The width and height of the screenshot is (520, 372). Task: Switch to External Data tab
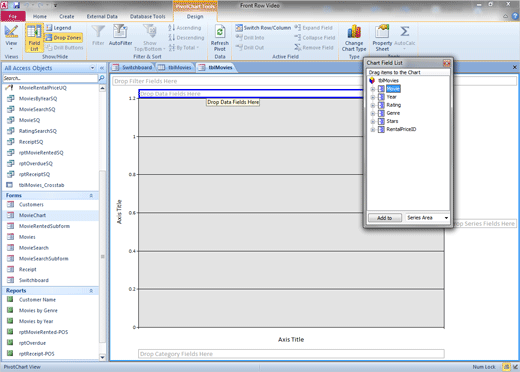(102, 16)
